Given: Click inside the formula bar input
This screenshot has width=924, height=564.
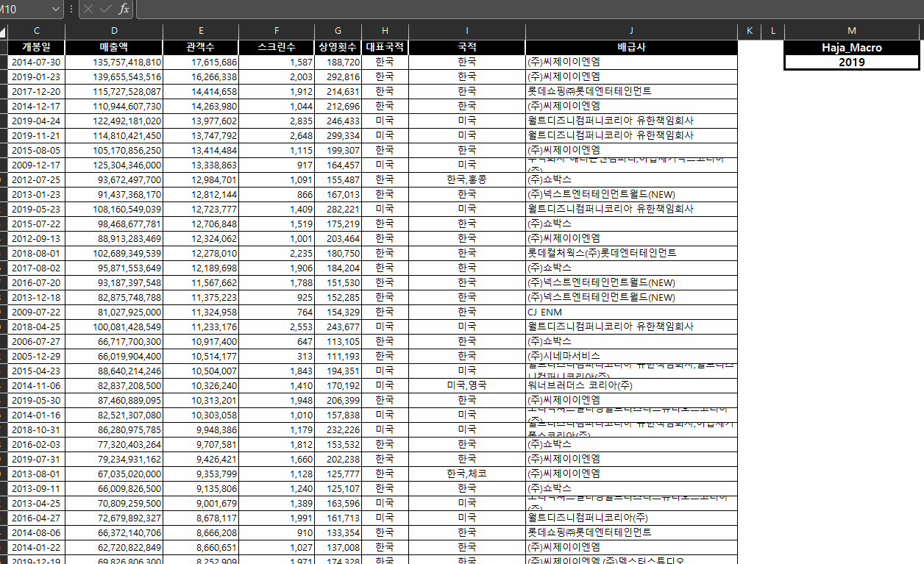Looking at the screenshot, I should click(530, 9).
